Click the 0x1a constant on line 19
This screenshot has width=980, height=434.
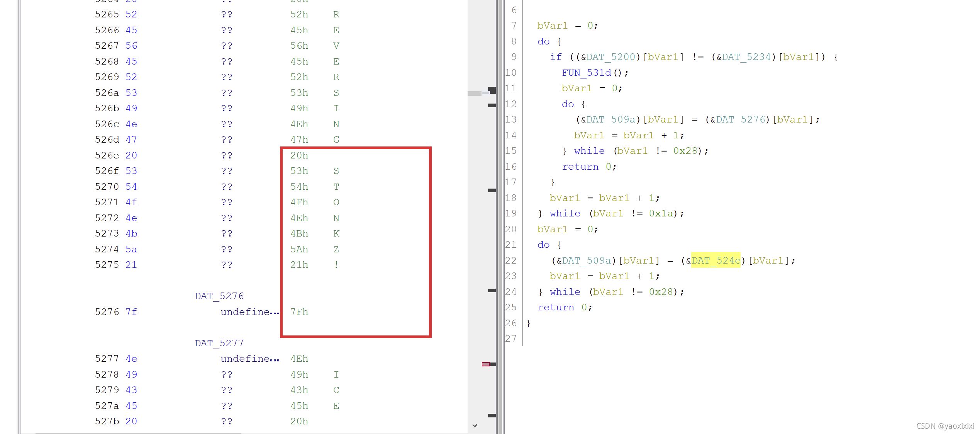(x=661, y=213)
